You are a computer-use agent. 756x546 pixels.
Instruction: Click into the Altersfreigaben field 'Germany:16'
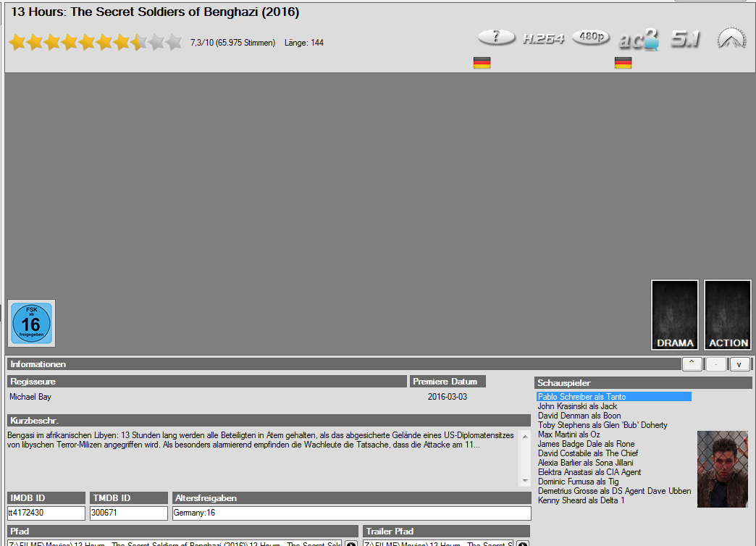(x=352, y=513)
